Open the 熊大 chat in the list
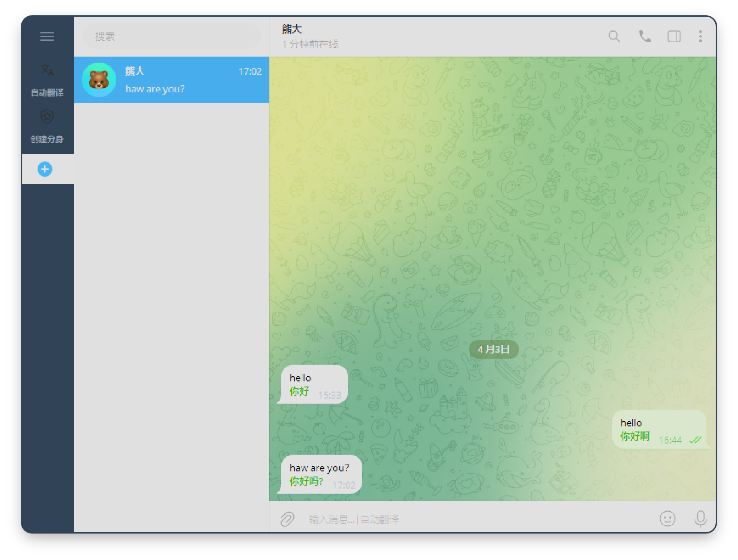738x560 pixels. tap(172, 80)
